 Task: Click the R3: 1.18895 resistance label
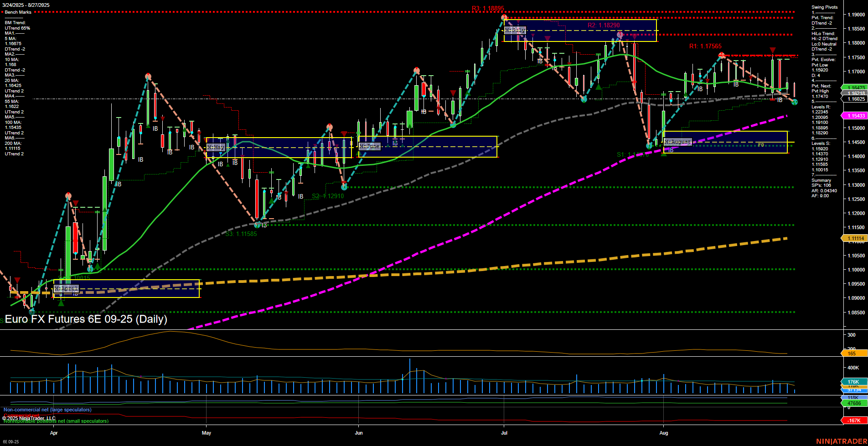[488, 9]
